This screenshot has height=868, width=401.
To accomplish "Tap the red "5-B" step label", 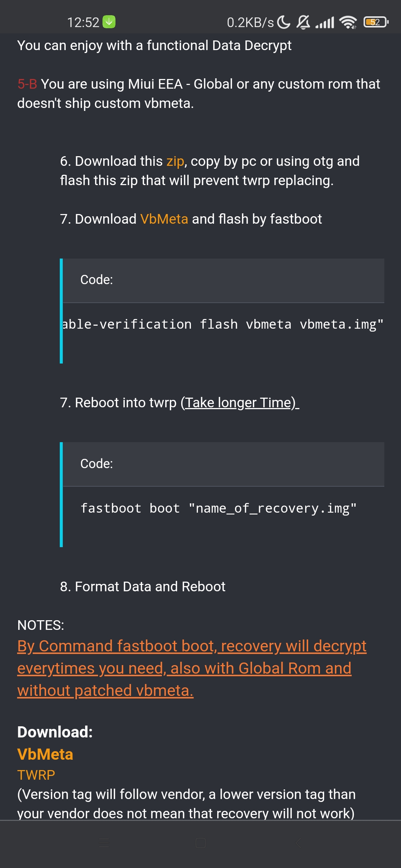I will point(27,84).
